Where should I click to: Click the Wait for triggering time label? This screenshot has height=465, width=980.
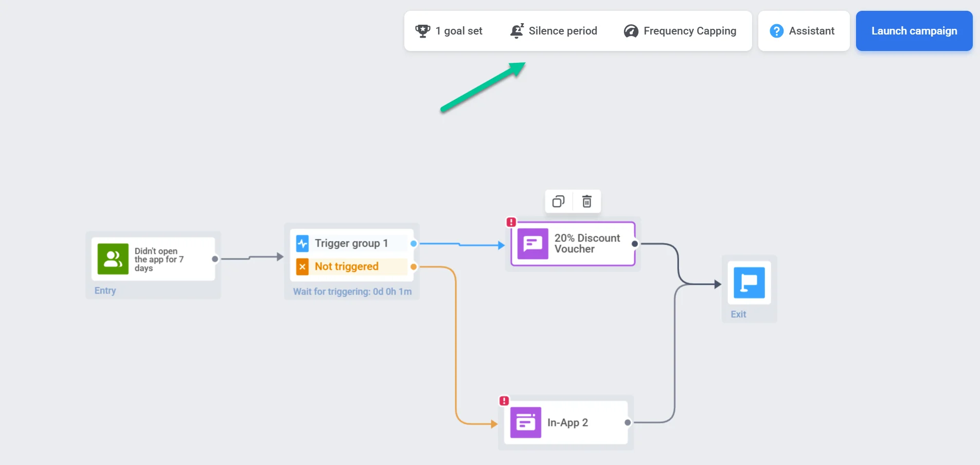coord(352,291)
